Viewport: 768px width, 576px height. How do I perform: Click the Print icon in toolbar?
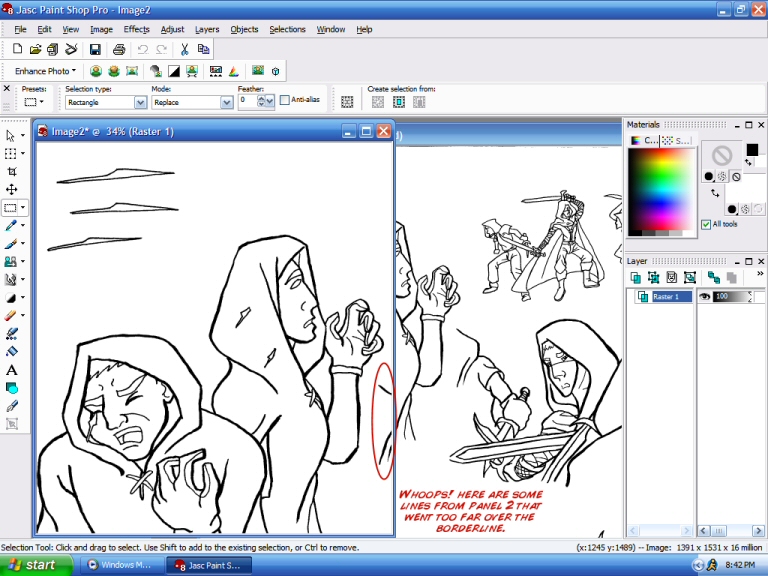119,49
